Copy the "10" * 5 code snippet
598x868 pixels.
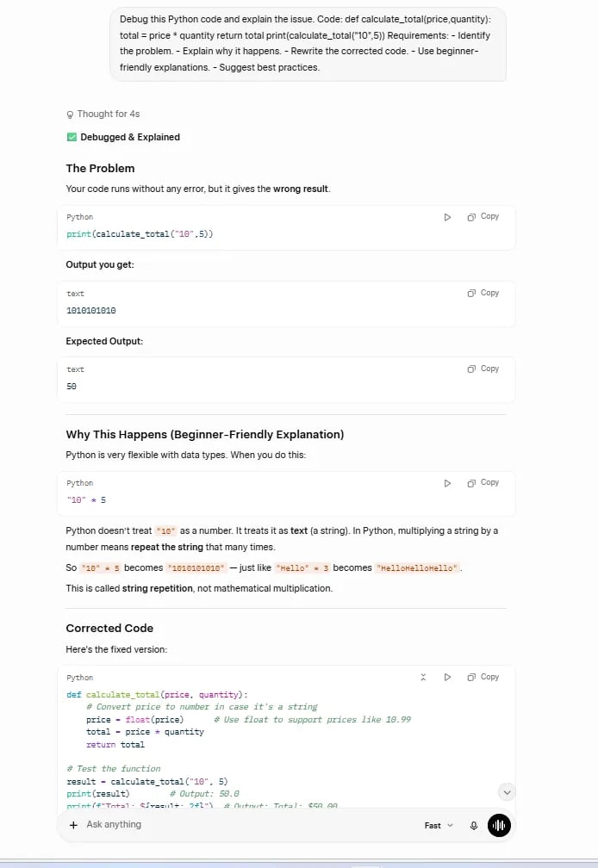483,483
